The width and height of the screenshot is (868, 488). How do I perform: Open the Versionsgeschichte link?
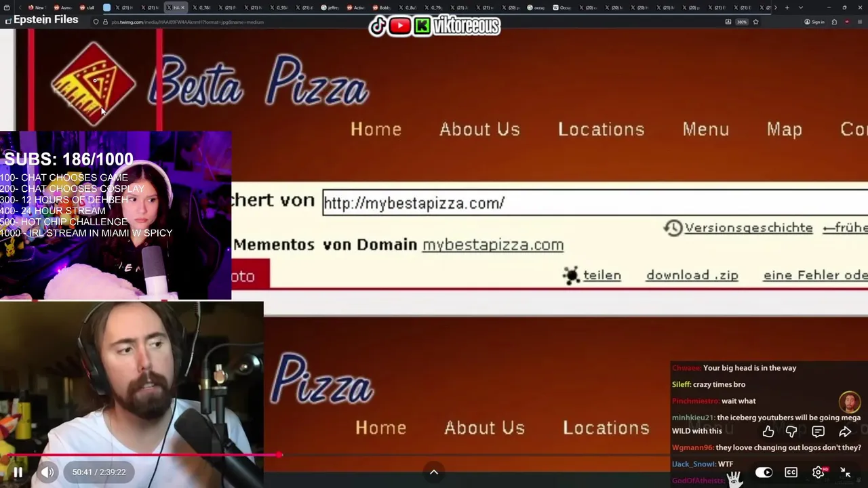click(x=748, y=228)
